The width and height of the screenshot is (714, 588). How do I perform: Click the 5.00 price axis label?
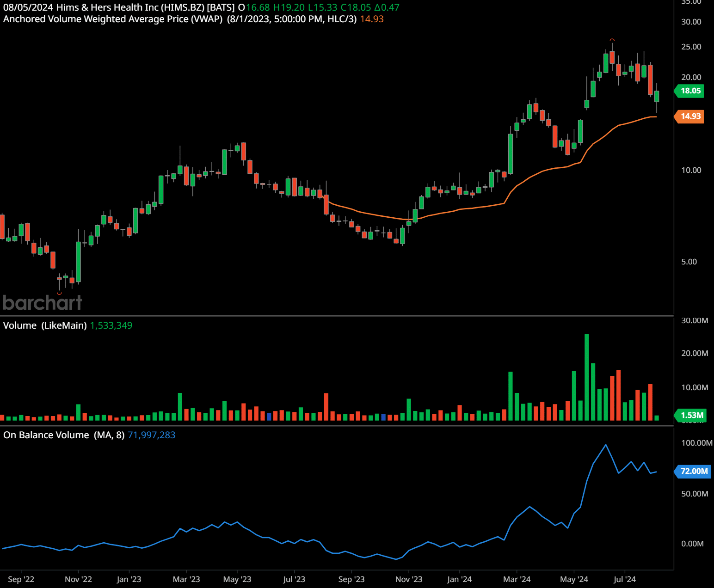click(689, 262)
